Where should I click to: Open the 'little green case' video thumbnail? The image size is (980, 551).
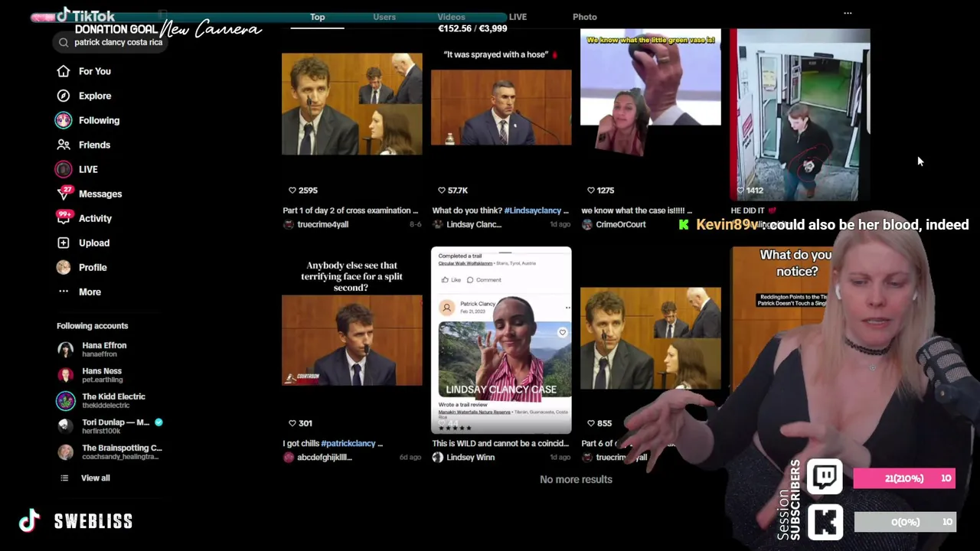pos(651,92)
